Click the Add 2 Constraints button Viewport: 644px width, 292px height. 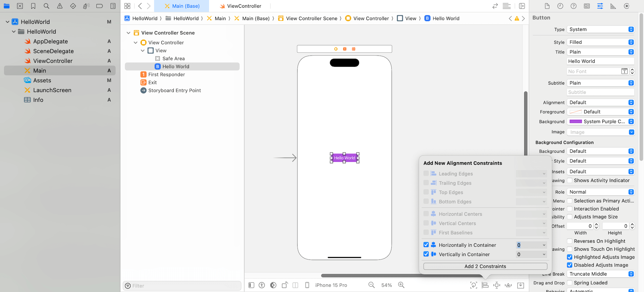tap(485, 266)
